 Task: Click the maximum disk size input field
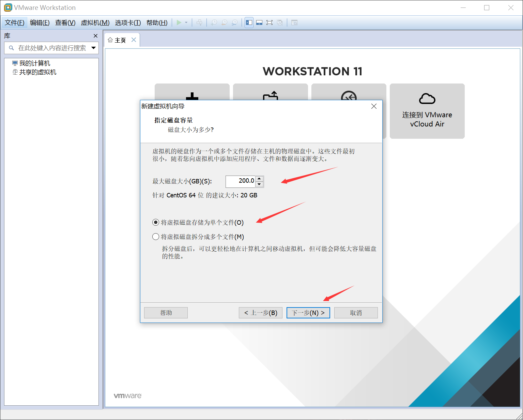[241, 181]
